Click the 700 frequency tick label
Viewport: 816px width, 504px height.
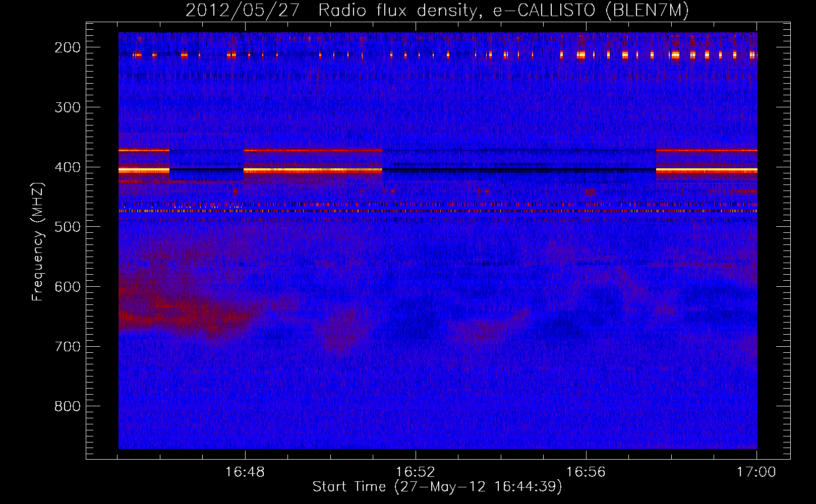point(68,347)
